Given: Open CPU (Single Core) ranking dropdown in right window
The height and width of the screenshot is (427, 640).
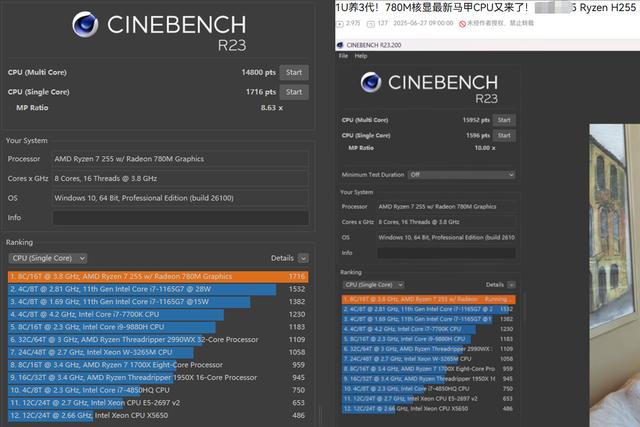Looking at the screenshot, I should pyautogui.click(x=373, y=285).
